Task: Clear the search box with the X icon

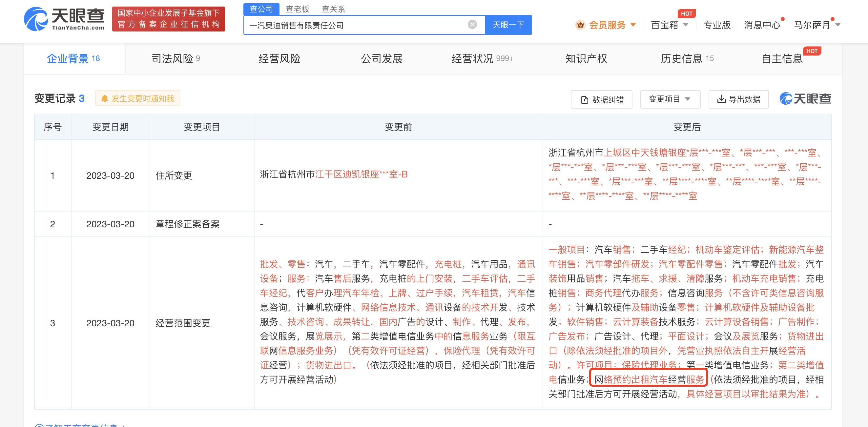Action: coord(472,25)
